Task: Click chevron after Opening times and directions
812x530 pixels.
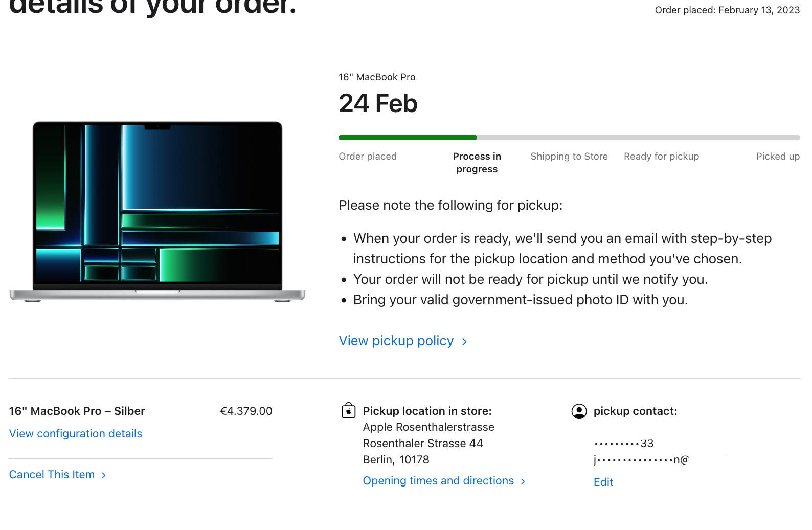Action: (523, 481)
